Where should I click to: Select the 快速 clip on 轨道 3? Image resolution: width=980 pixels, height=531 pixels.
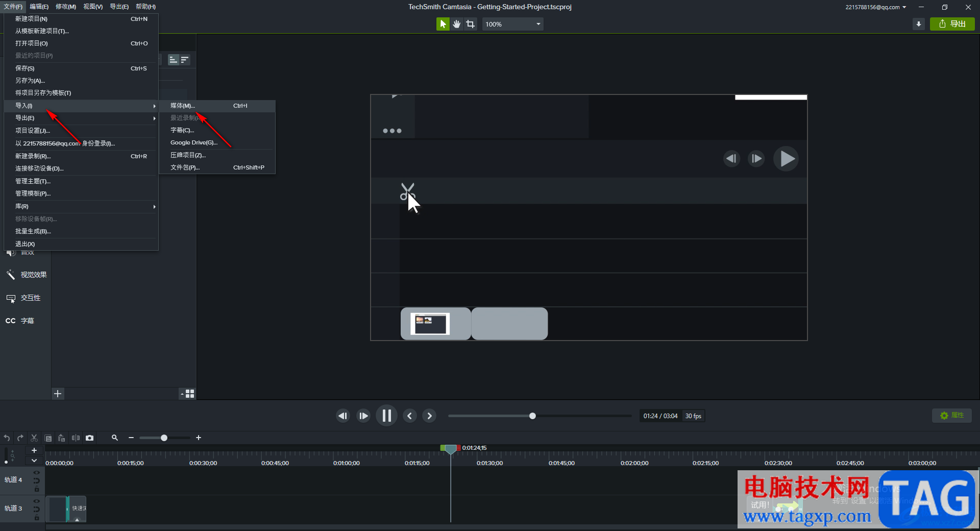coord(77,509)
